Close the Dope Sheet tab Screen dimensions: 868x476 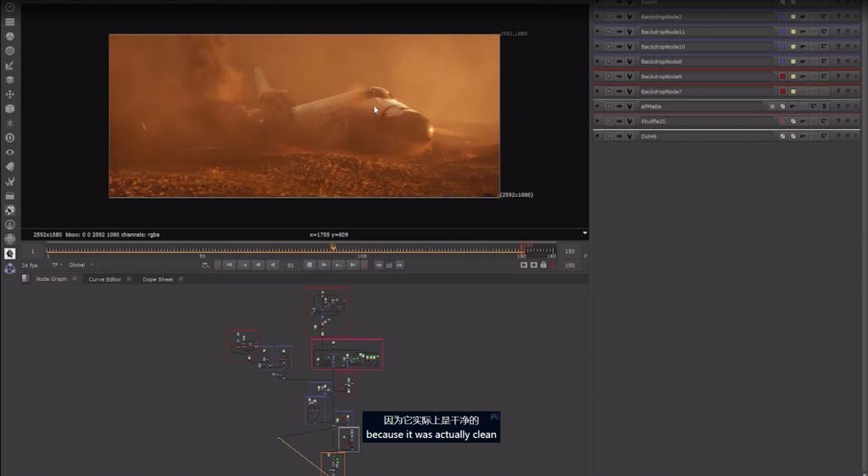click(x=181, y=279)
